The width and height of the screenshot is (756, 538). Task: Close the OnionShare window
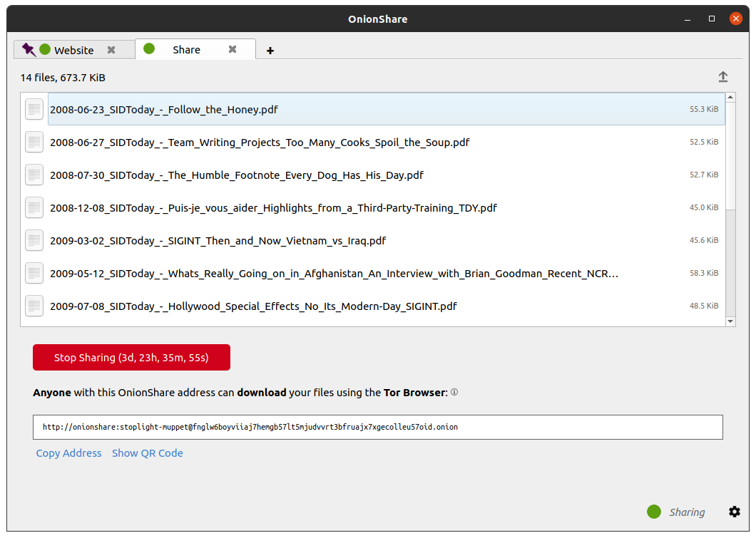tap(736, 19)
